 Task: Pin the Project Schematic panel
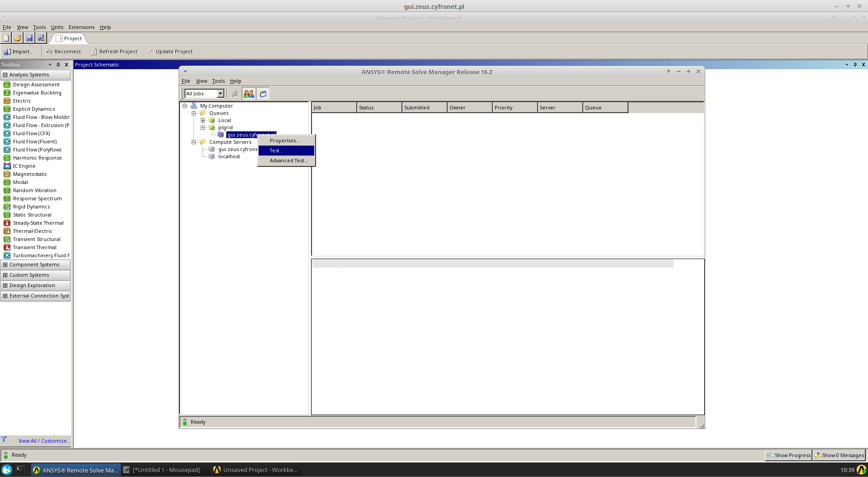pyautogui.click(x=855, y=65)
